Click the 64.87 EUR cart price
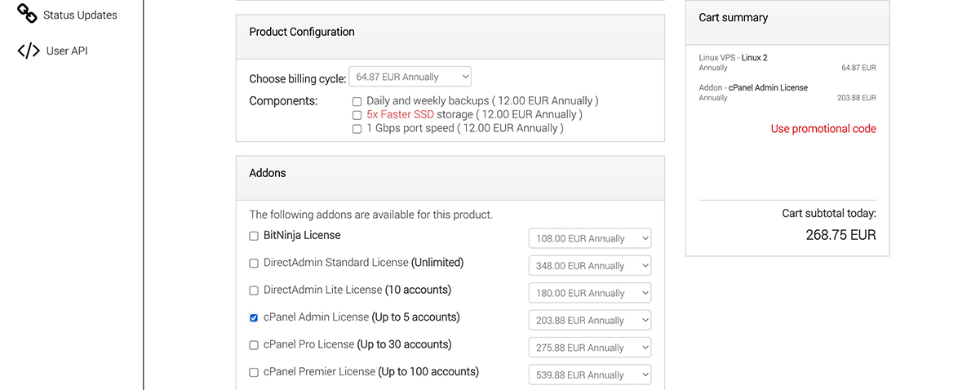Screen dimensions: 980x390 coord(858,68)
